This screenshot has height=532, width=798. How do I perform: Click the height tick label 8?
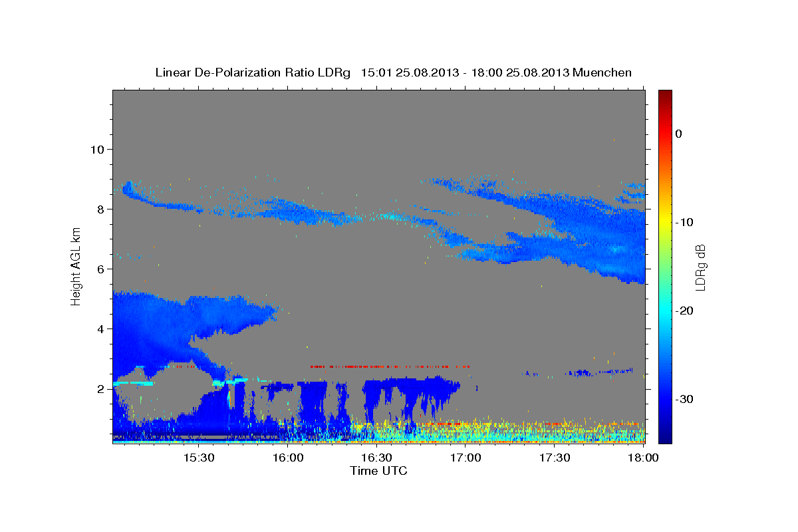click(101, 209)
